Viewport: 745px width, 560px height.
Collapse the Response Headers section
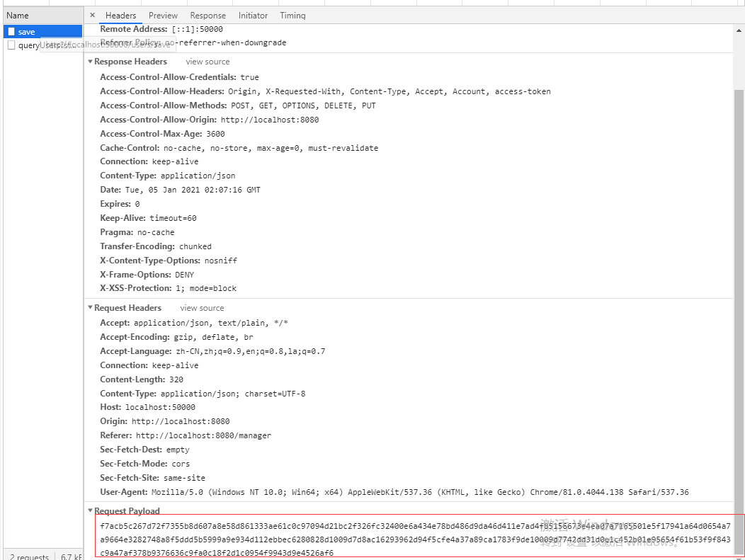[x=90, y=62]
